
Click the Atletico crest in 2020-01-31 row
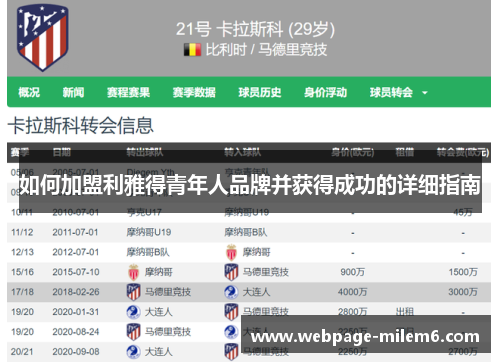[x=231, y=312]
